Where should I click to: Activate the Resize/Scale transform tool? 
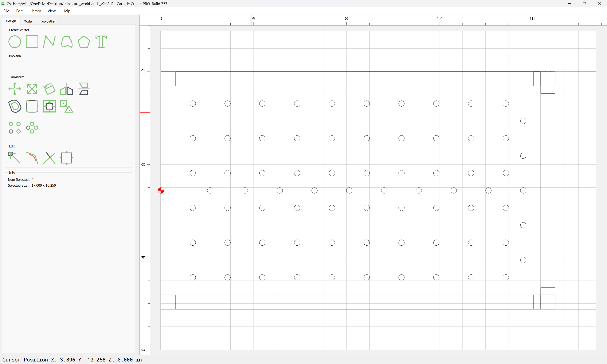click(x=32, y=89)
